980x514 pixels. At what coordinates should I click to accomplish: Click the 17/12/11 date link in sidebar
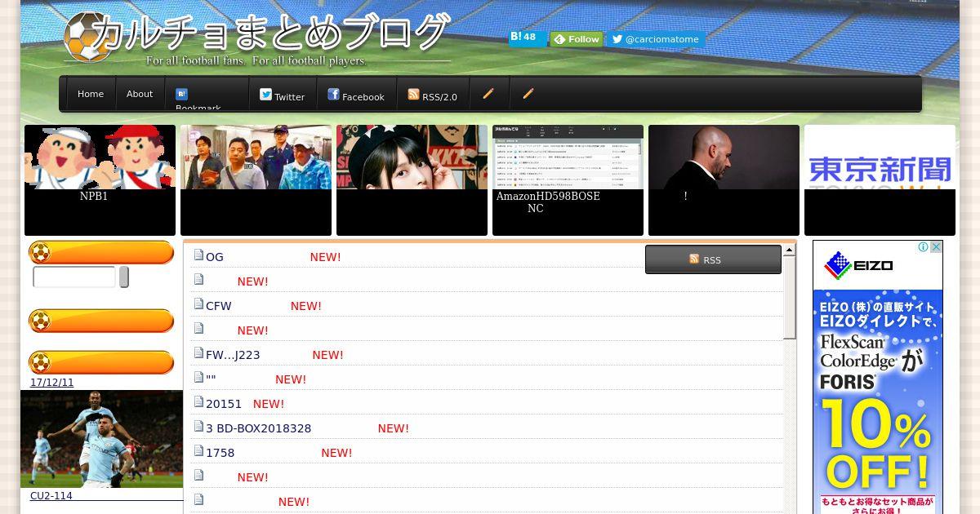52,383
